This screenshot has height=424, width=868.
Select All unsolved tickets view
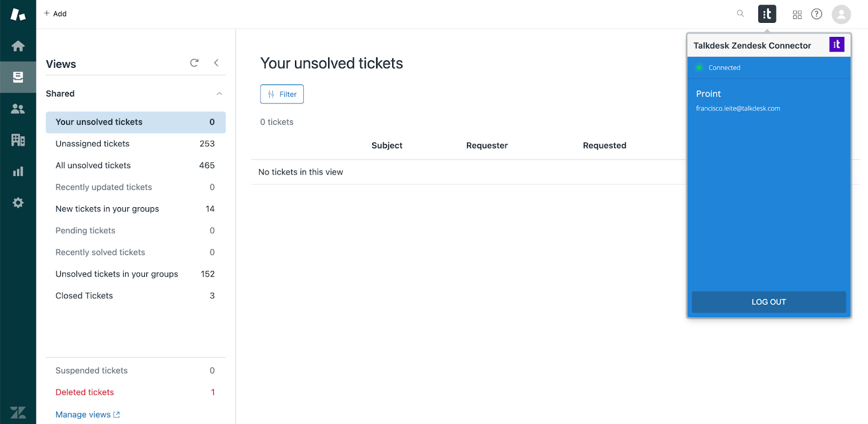click(136, 165)
